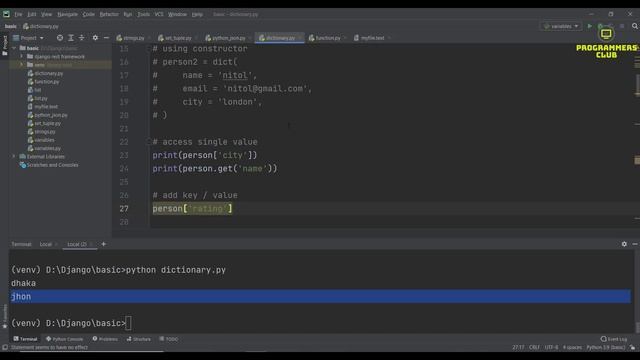Open the Run menu
Screen dimensions: 640x360
pos(128,14)
